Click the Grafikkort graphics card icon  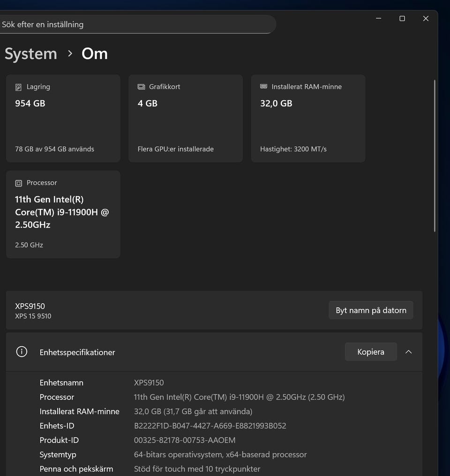click(141, 87)
